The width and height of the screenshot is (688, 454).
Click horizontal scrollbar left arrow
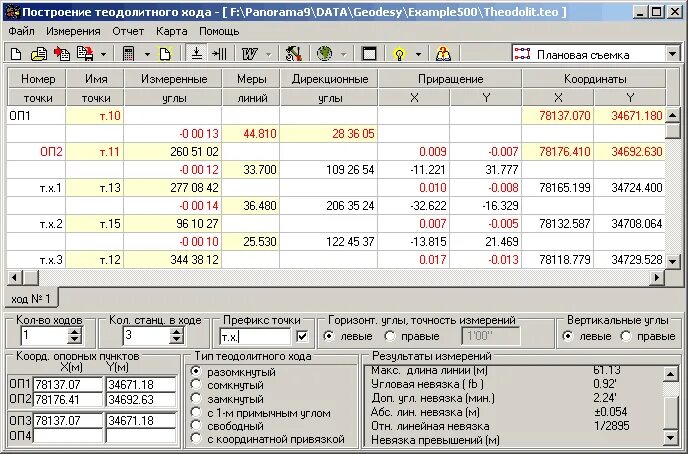[14, 277]
